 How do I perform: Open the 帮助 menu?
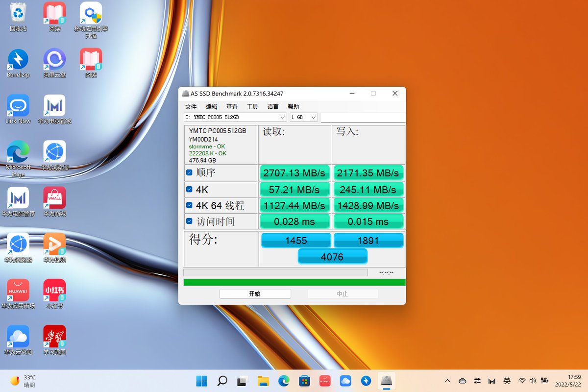click(x=294, y=107)
